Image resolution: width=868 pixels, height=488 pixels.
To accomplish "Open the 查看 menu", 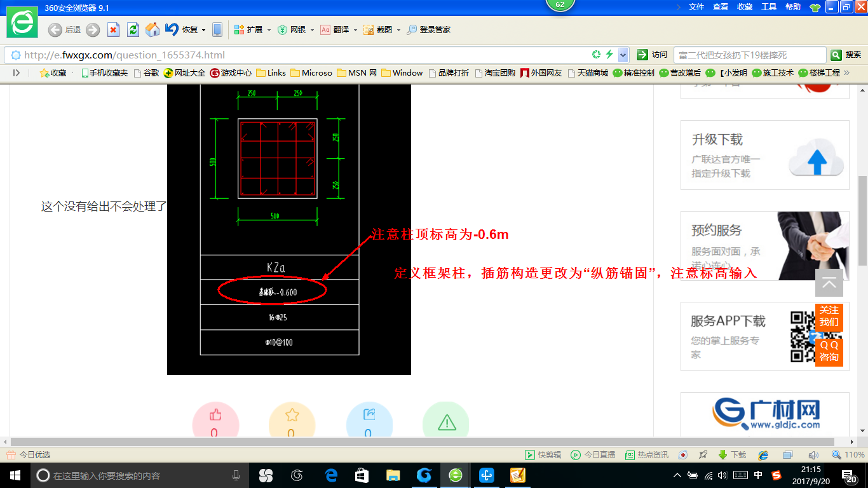I will tap(721, 6).
